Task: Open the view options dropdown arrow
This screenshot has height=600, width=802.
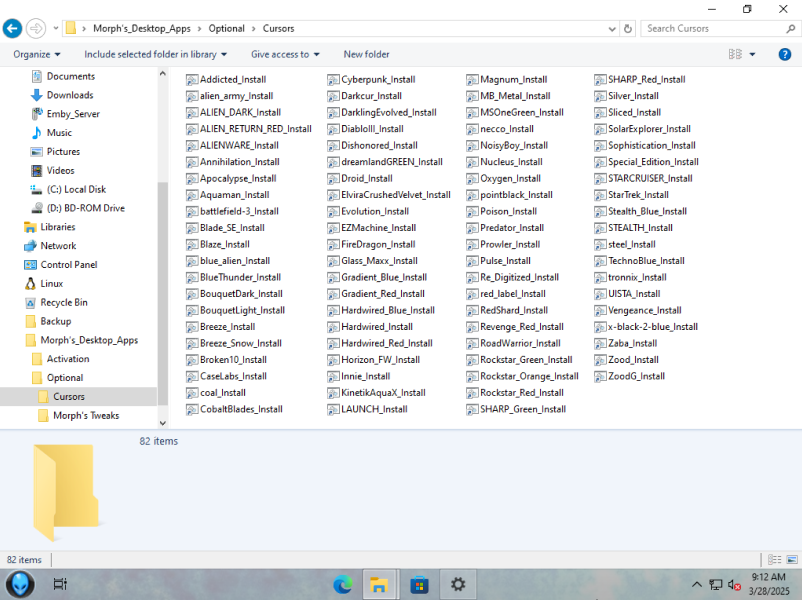Action: point(752,54)
